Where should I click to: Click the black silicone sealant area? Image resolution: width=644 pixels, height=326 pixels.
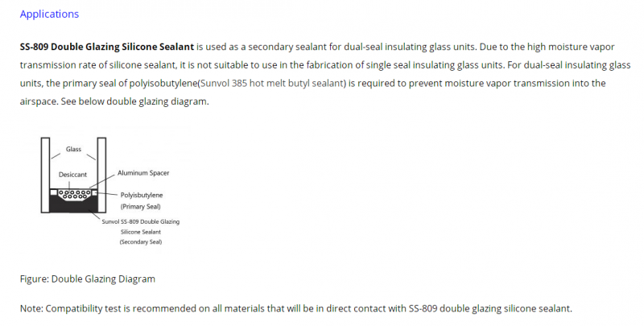[x=73, y=205]
